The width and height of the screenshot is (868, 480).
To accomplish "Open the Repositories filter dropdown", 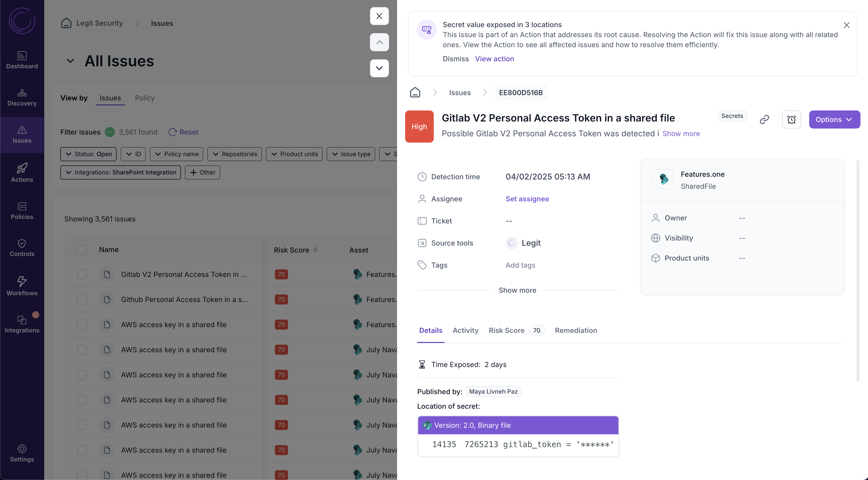I will click(x=234, y=154).
